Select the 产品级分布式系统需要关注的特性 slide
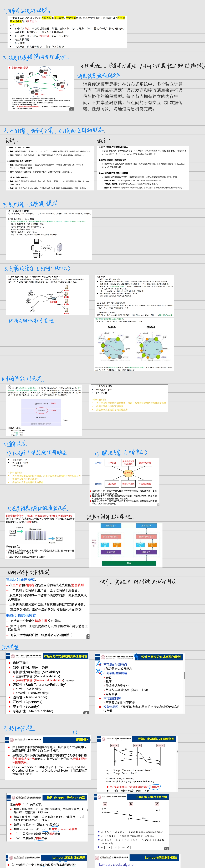This screenshot has width=205, height=868. tap(47, 683)
